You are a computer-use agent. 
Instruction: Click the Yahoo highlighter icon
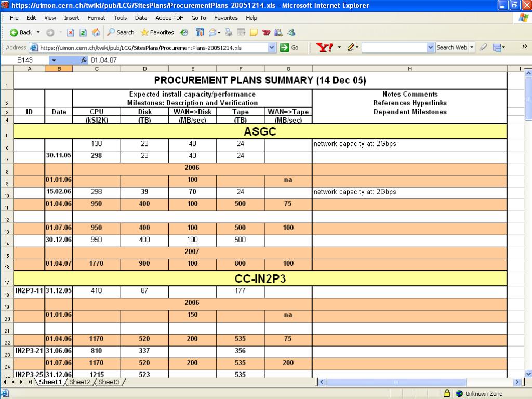[483, 47]
